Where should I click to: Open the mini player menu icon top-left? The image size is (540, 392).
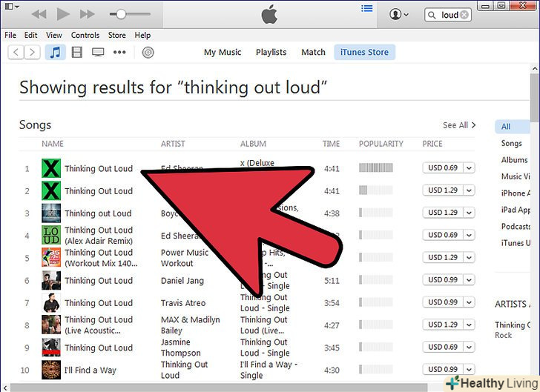coord(12,6)
